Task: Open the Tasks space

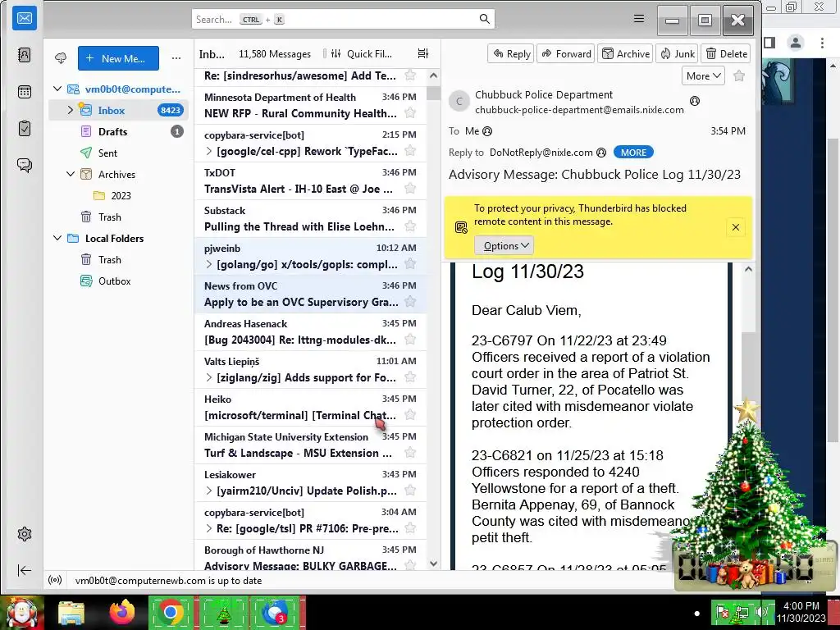Action: [25, 129]
